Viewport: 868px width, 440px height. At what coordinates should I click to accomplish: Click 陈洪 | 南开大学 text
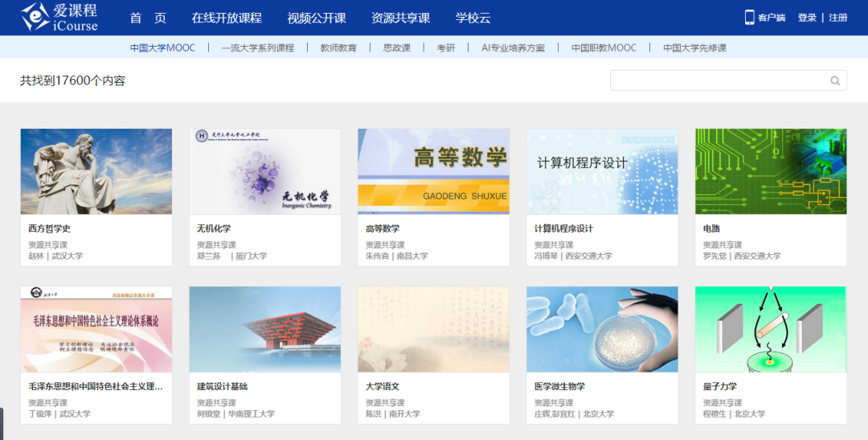(393, 414)
